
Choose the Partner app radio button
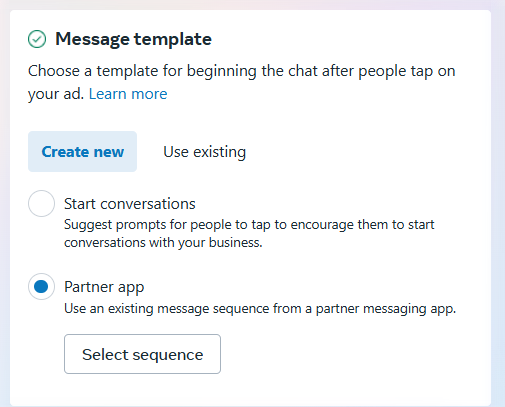[41, 287]
